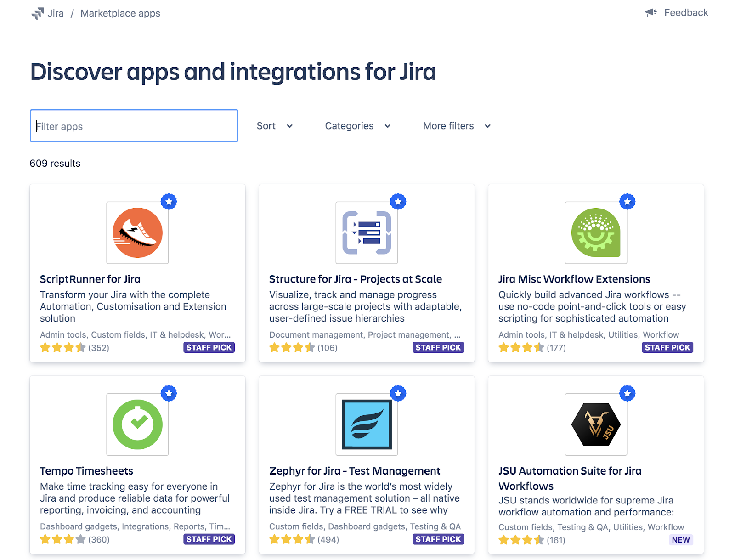Click the STAFF PICK badge on Structure for Jira
Image resolution: width=735 pixels, height=560 pixels.
(438, 348)
